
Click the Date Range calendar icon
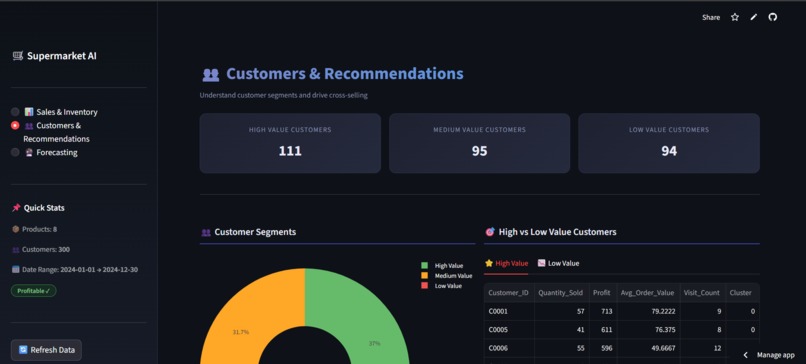[15, 269]
